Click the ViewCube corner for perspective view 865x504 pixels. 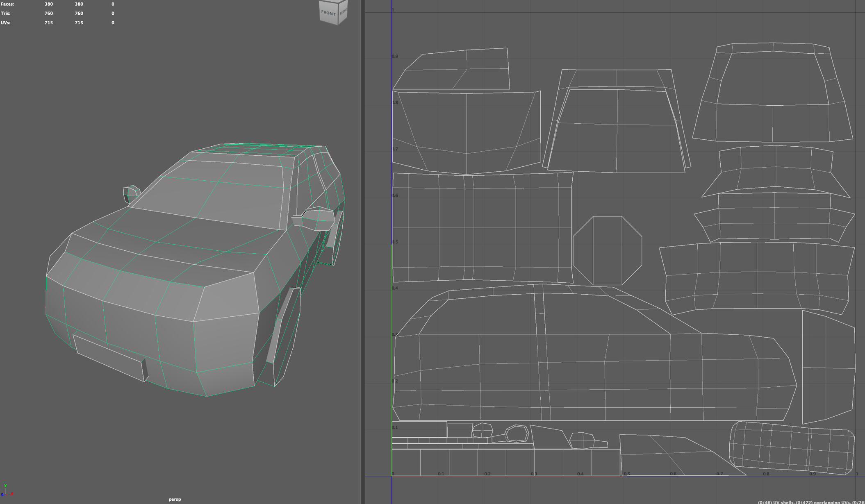338,3
